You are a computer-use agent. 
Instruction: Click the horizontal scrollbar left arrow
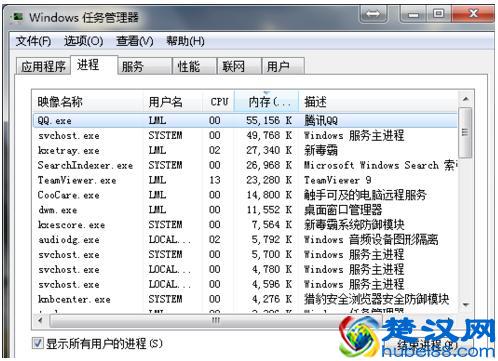coord(41,321)
